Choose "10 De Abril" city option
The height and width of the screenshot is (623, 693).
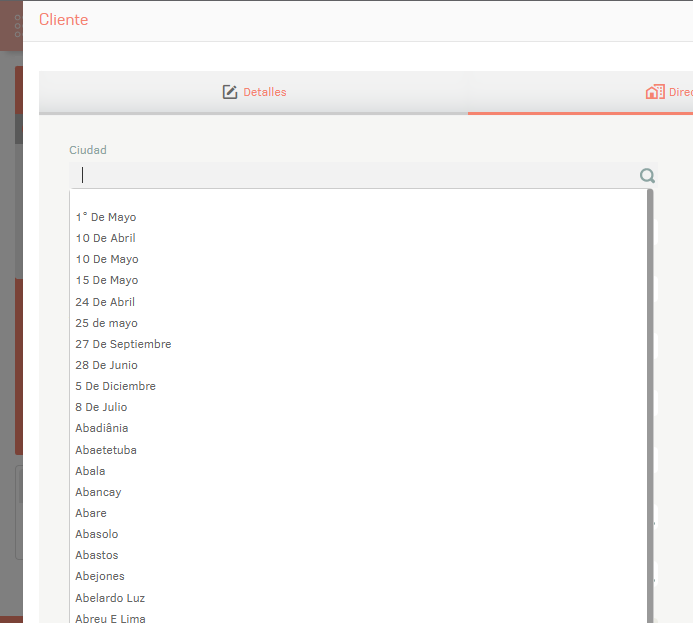[358, 238]
